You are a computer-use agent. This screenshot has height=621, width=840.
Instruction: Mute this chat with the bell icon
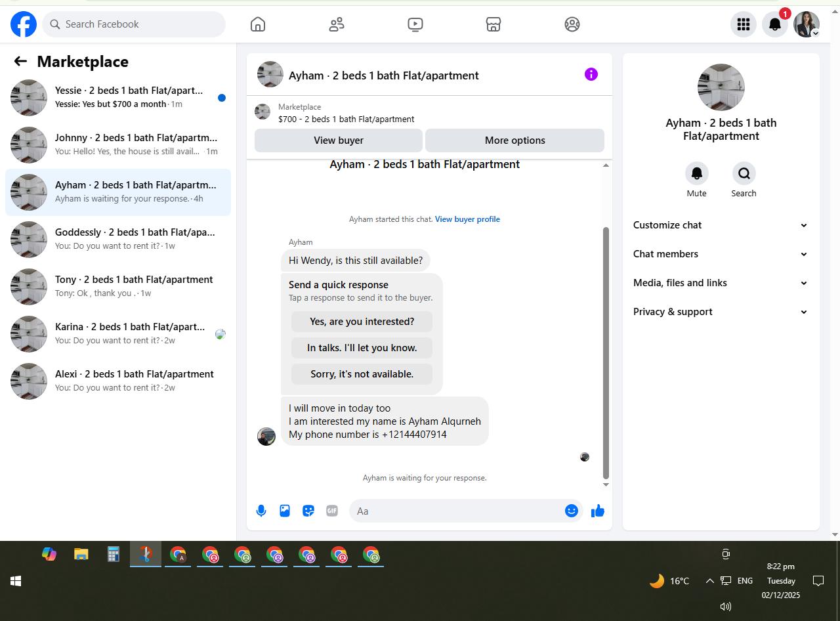[x=697, y=173]
